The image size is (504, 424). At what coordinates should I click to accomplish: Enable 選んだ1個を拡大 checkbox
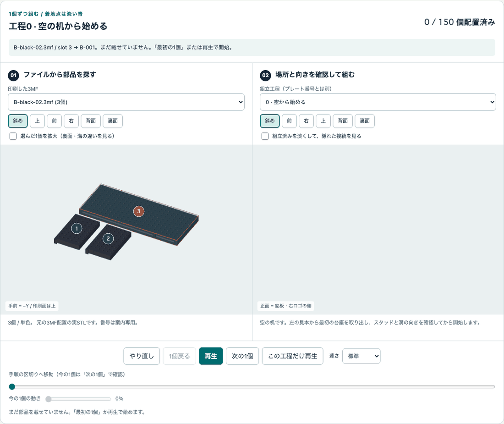pyautogui.click(x=13, y=136)
